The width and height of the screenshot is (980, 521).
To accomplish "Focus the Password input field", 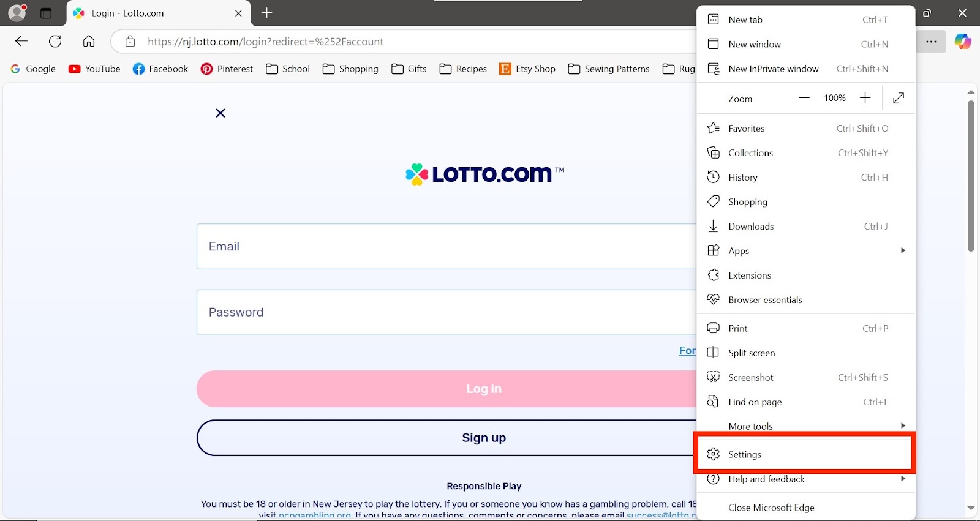I will 447,312.
